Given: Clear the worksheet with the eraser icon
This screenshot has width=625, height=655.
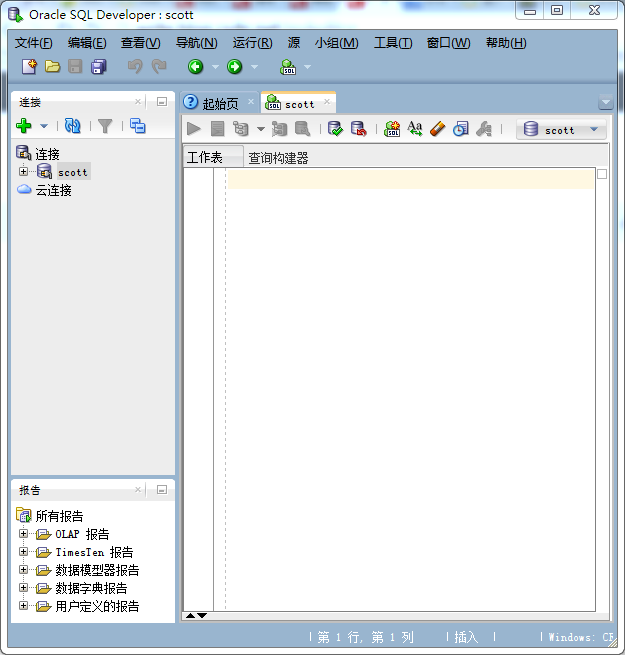Looking at the screenshot, I should click(x=437, y=129).
